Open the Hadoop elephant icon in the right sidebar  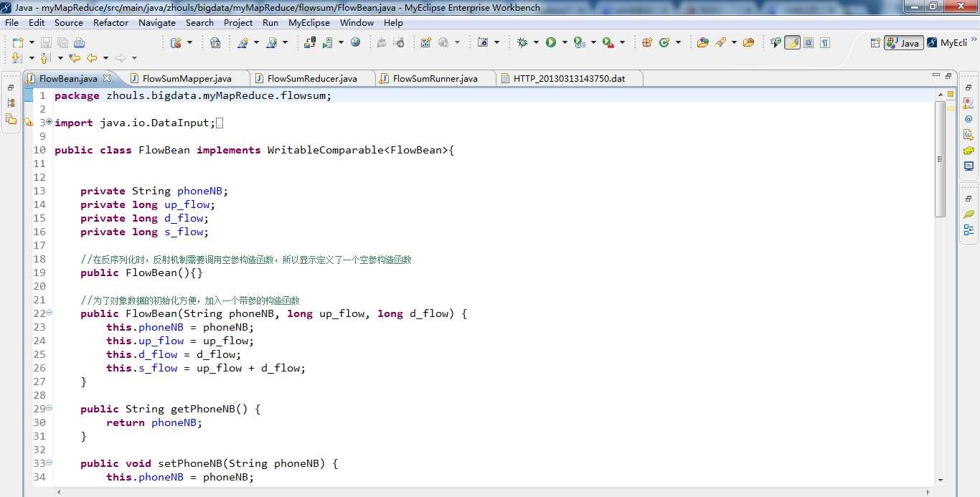point(969,151)
